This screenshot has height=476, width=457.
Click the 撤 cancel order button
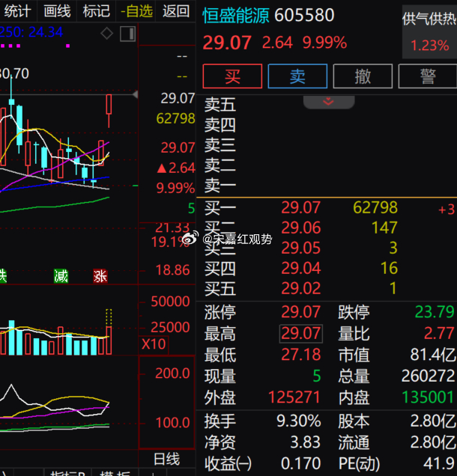363,76
